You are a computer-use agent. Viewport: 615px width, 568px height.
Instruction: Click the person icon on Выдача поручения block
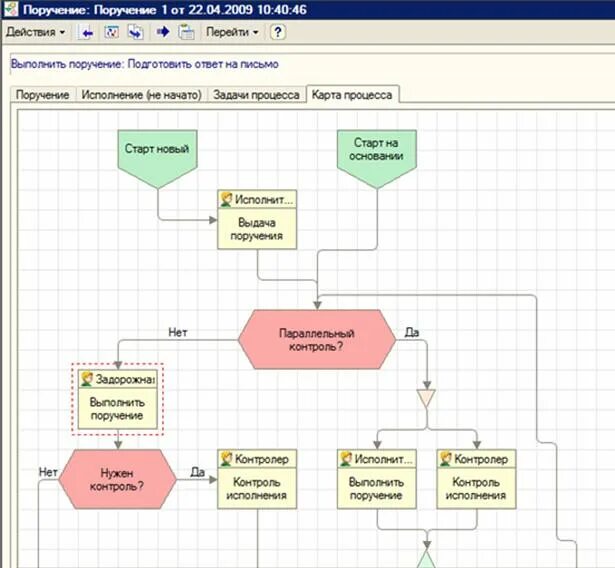click(226, 199)
